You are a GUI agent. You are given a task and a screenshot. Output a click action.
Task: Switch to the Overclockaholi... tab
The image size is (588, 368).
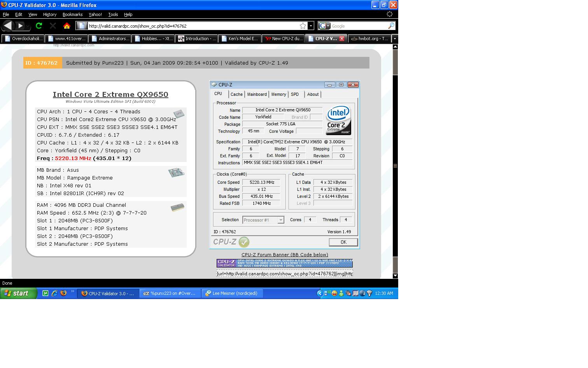[x=23, y=39]
